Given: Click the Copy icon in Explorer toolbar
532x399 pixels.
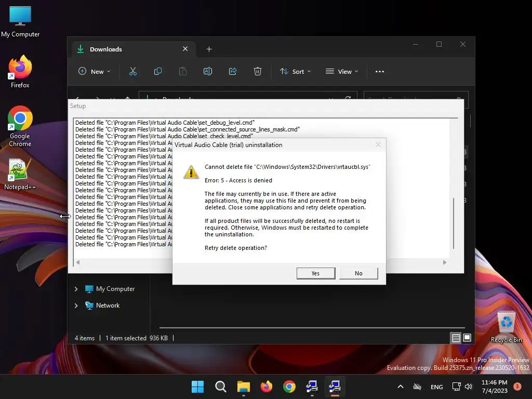Looking at the screenshot, I should (158, 72).
